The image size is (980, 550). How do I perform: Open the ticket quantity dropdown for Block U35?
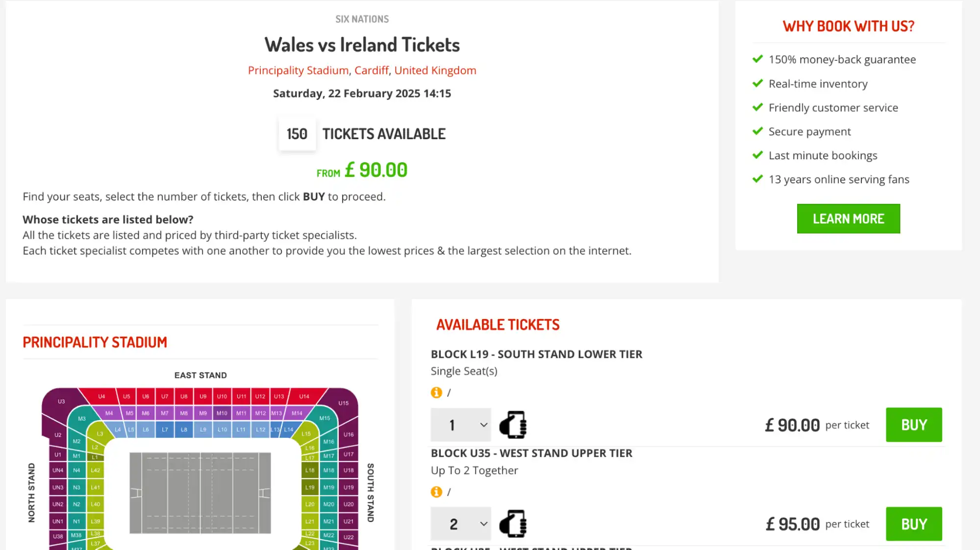[x=460, y=524]
